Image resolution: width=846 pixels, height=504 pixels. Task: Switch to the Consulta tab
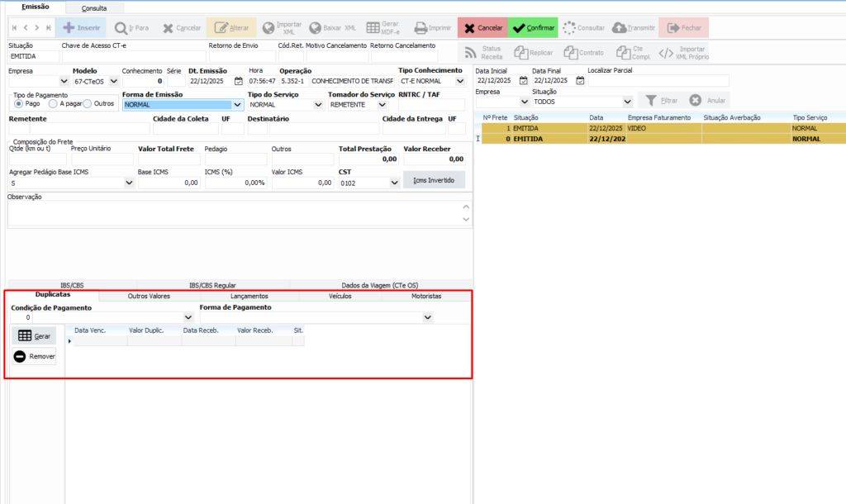pos(93,7)
